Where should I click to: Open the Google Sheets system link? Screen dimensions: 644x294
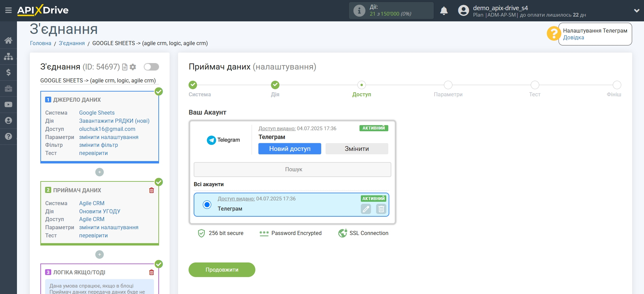pos(97,113)
